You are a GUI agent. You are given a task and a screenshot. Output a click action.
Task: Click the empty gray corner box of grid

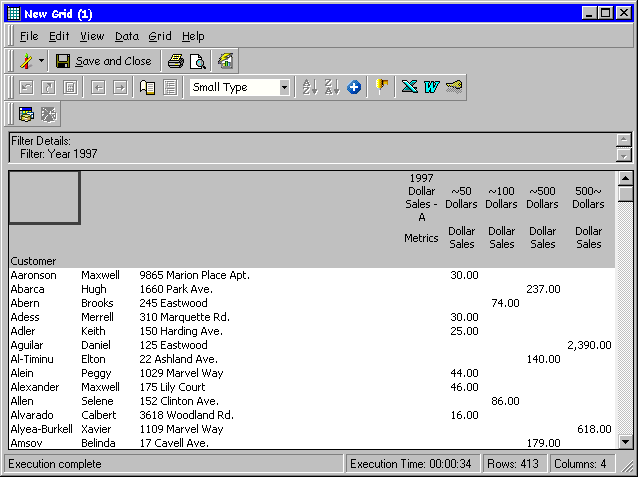click(x=44, y=198)
